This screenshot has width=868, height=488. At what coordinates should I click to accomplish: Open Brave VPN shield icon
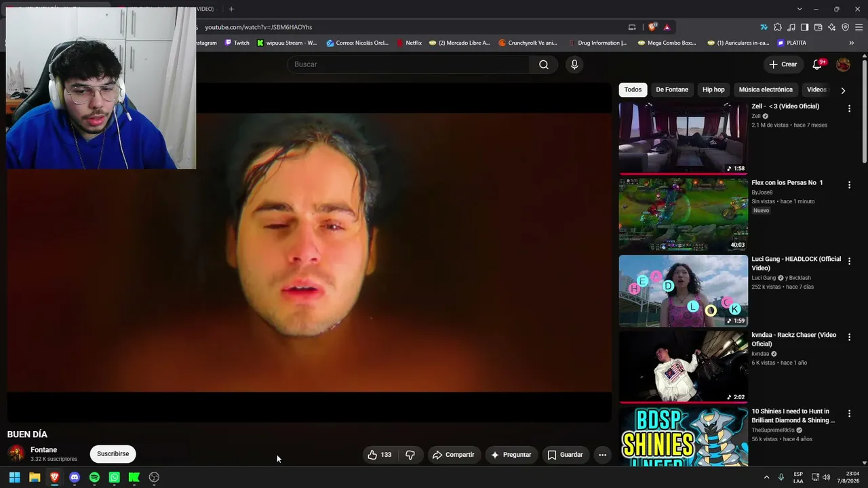point(845,27)
